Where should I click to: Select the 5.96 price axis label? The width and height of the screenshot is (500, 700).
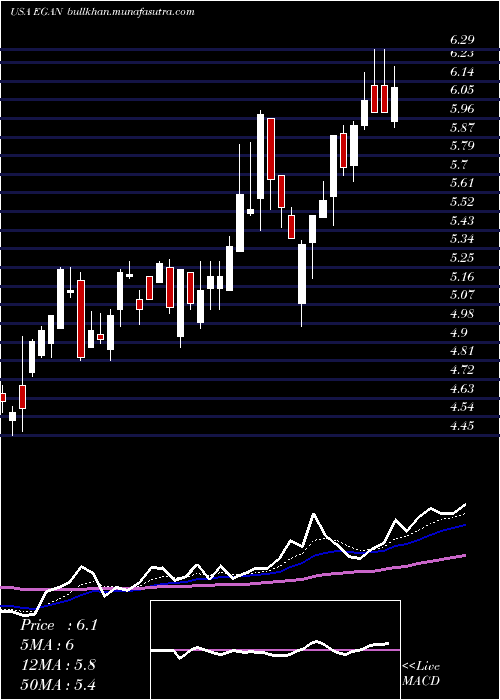point(462,109)
